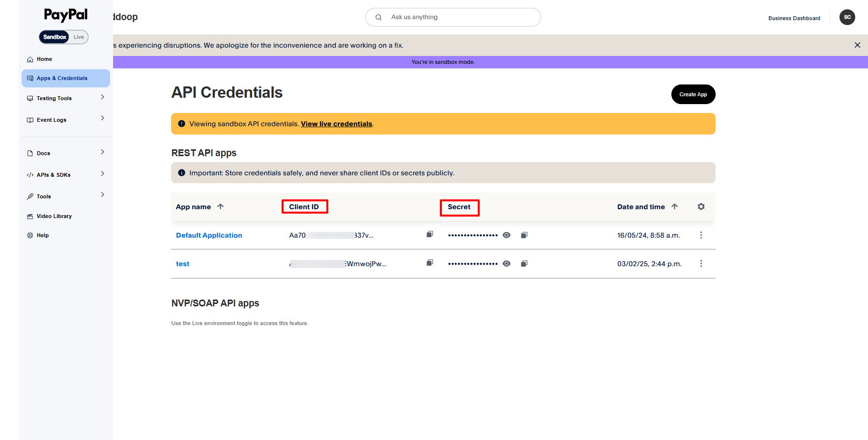Copy Client ID of test app
The width and height of the screenshot is (868, 440).
click(x=430, y=263)
